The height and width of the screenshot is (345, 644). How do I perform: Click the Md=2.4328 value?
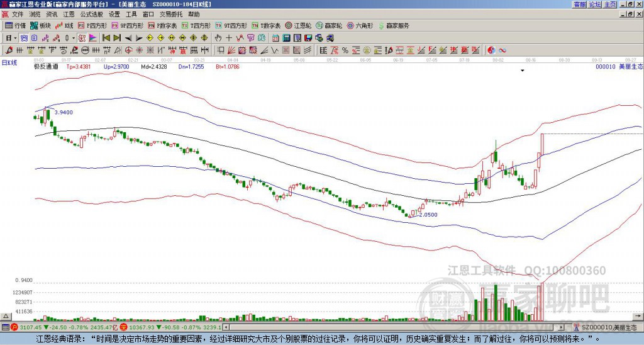[x=154, y=67]
